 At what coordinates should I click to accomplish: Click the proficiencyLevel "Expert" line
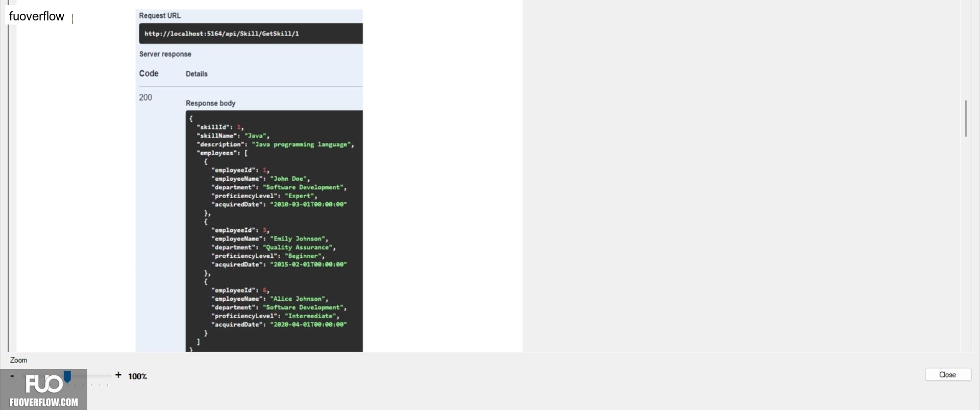[264, 196]
